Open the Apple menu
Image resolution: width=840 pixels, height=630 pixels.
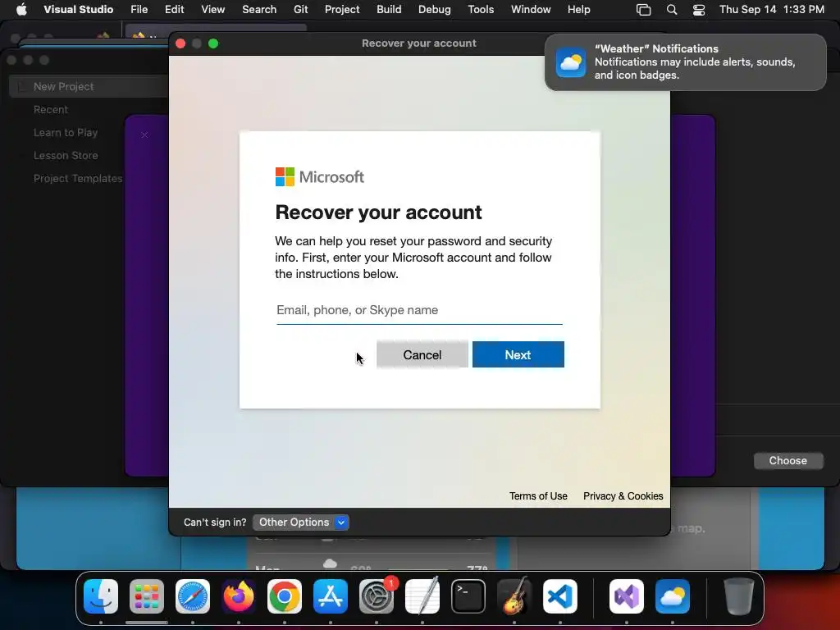(21, 9)
